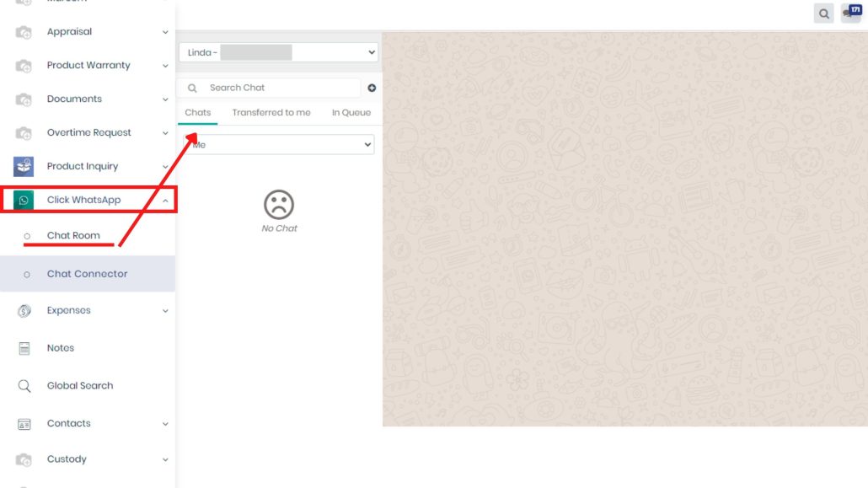Click the Custody sidebar icon
This screenshot has height=488, width=868.
click(24, 459)
